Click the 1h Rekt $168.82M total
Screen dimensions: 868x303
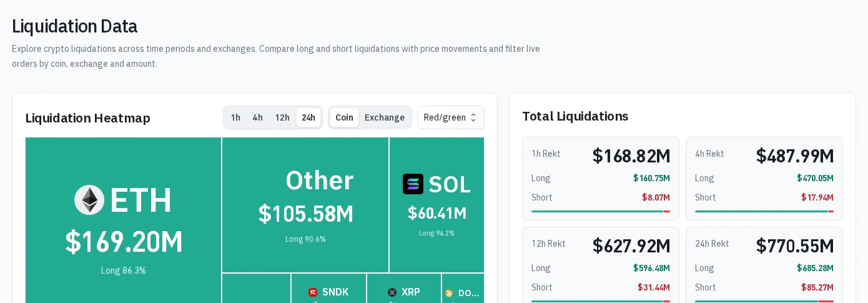[631, 156]
